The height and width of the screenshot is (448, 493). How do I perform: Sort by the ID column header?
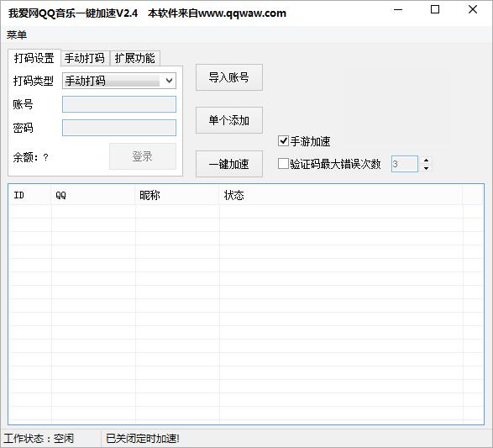pyautogui.click(x=30, y=195)
